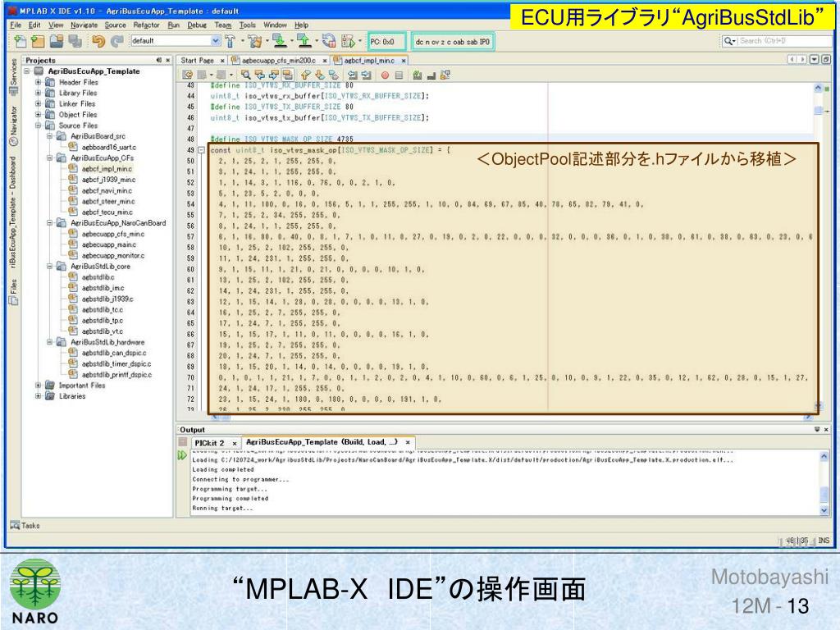Viewport: 840px width, 630px height.
Task: Collapse the AgriBusStdLib_core folder
Action: pyautogui.click(x=49, y=267)
